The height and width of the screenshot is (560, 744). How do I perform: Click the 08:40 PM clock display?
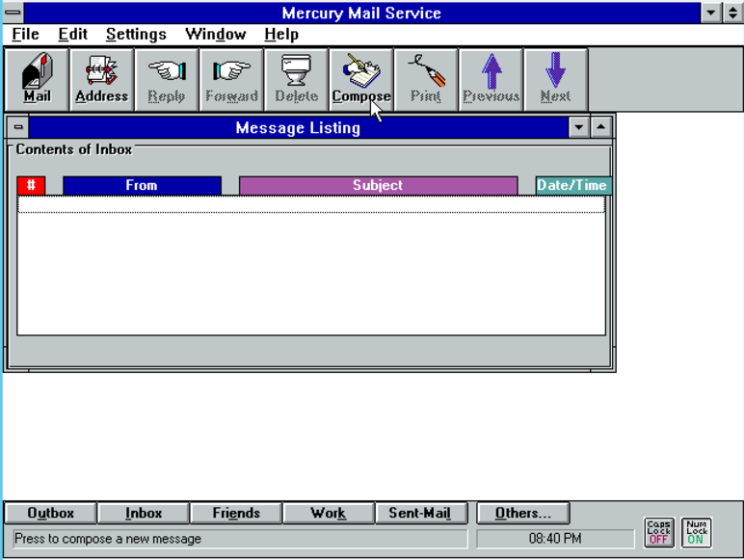tap(555, 539)
